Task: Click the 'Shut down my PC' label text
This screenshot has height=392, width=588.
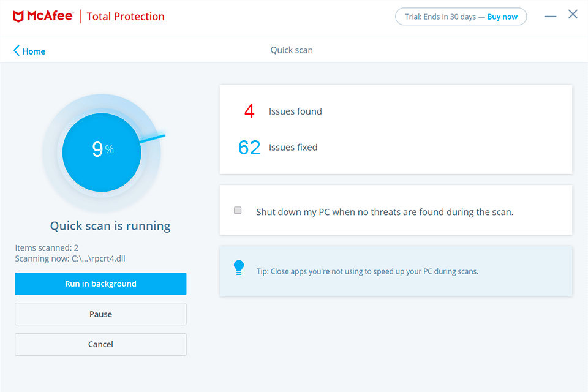Action: tap(384, 212)
